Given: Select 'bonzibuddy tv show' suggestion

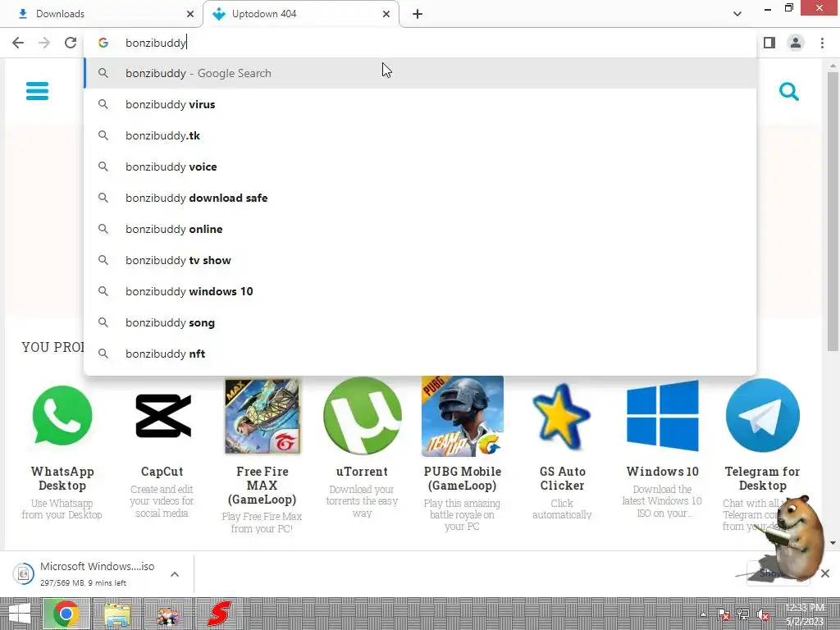Looking at the screenshot, I should pos(420,260).
